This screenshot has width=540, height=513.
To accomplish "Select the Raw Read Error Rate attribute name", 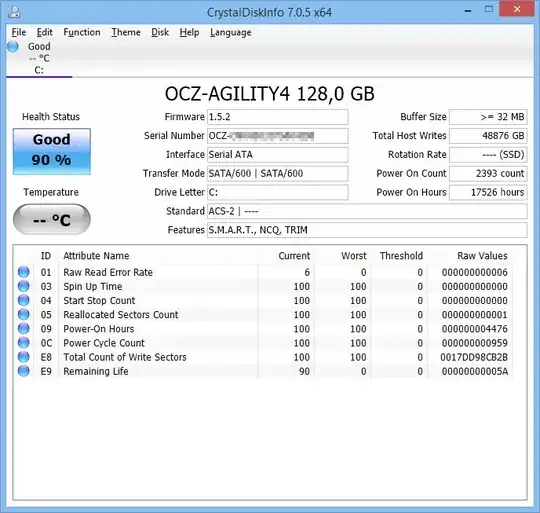I will point(108,272).
